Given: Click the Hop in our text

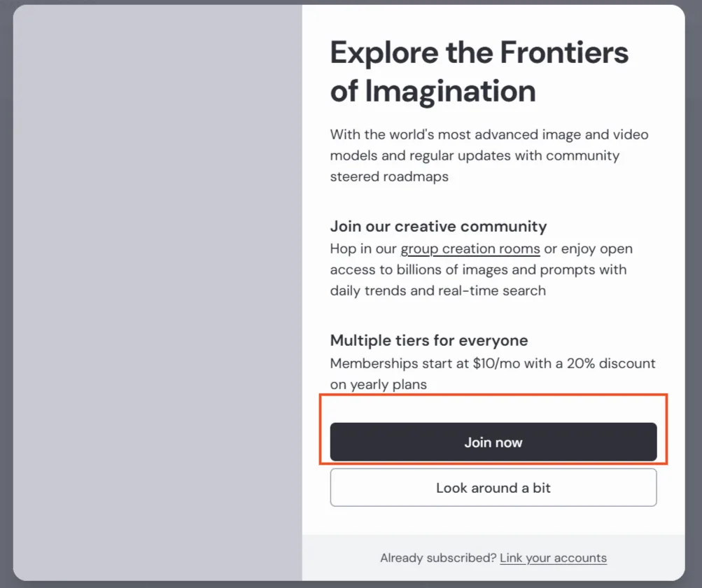Looking at the screenshot, I should [363, 248].
